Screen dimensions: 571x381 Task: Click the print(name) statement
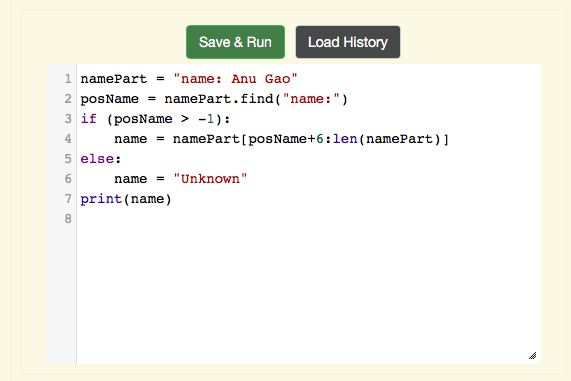pos(126,199)
